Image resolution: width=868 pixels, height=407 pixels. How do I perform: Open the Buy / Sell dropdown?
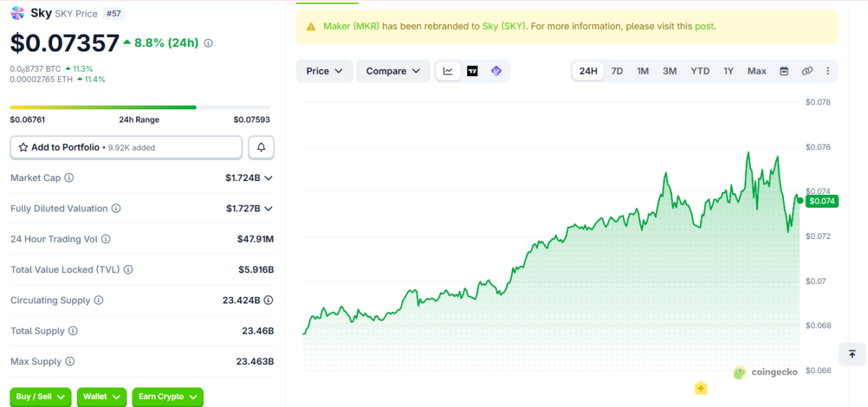click(x=41, y=397)
